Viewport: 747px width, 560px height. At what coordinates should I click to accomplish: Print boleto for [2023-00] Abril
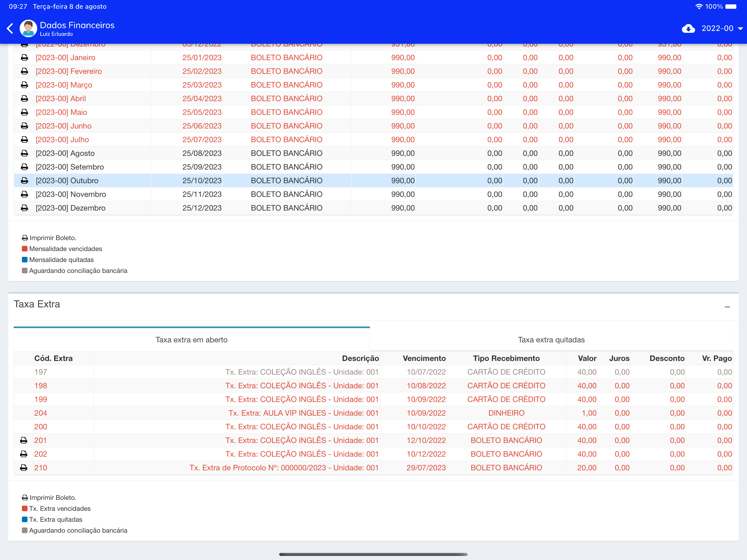(x=24, y=99)
